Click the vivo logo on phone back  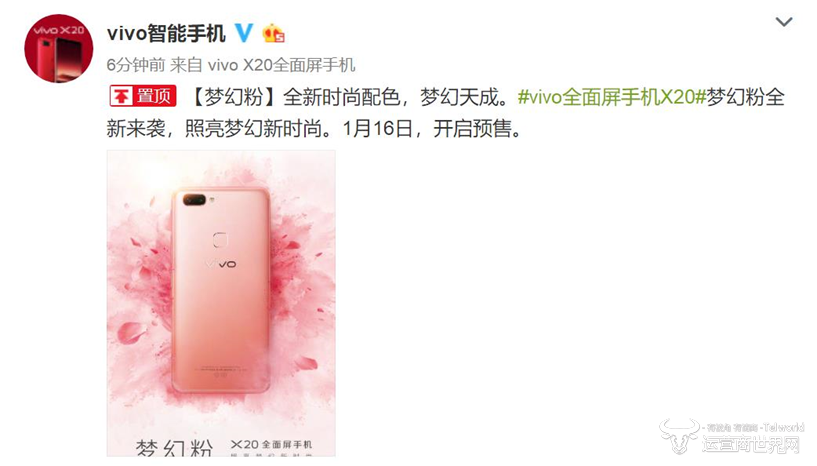(x=220, y=264)
